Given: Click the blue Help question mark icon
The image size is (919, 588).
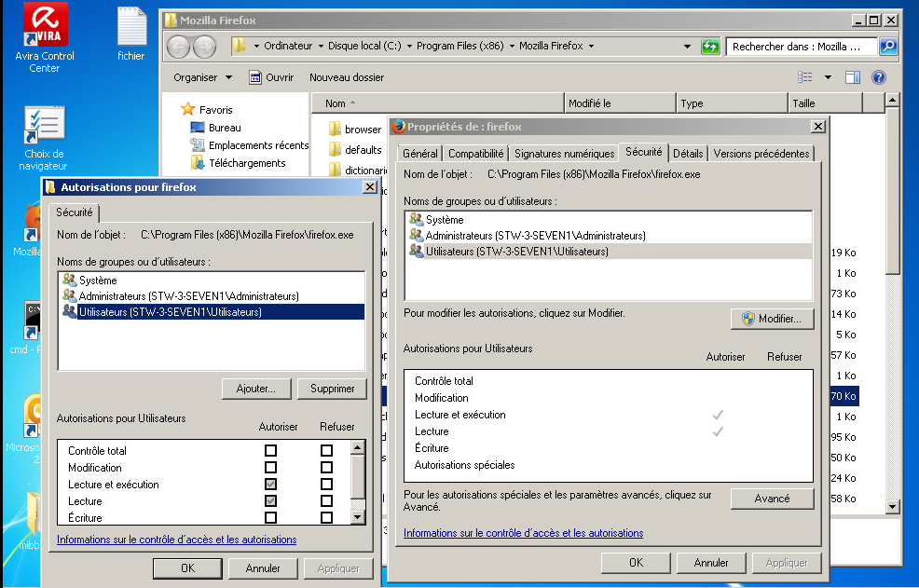Looking at the screenshot, I should point(878,76).
